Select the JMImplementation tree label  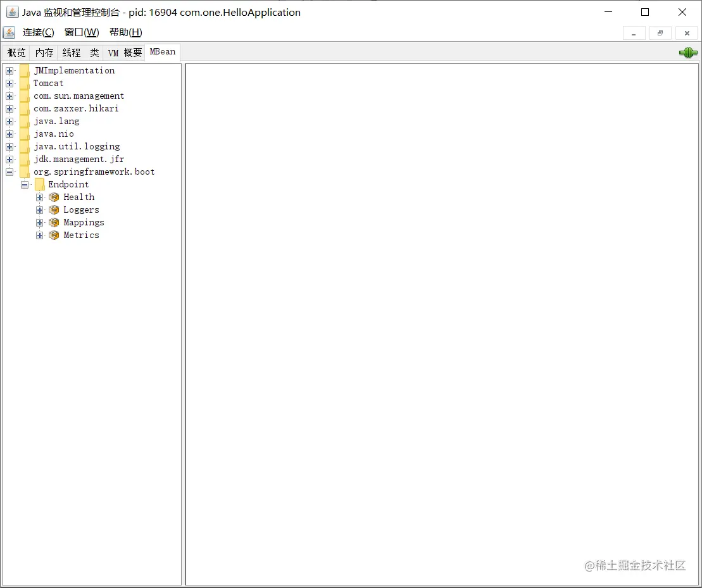click(74, 71)
